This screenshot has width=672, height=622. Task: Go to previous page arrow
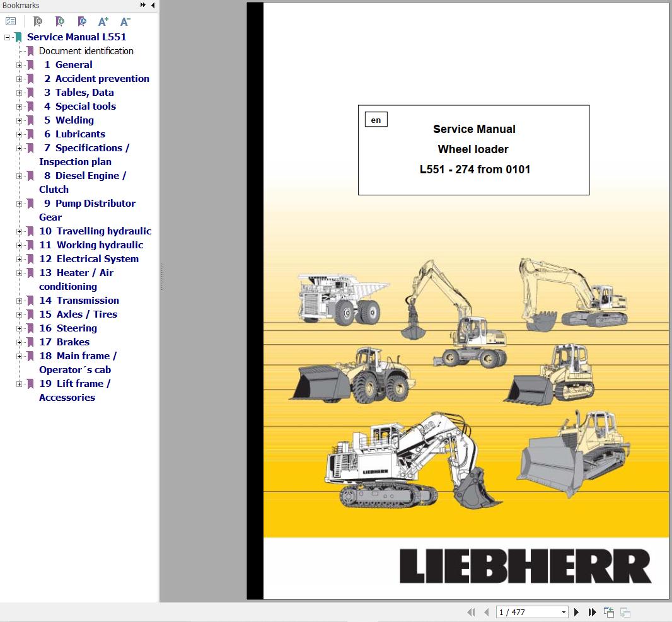487,612
